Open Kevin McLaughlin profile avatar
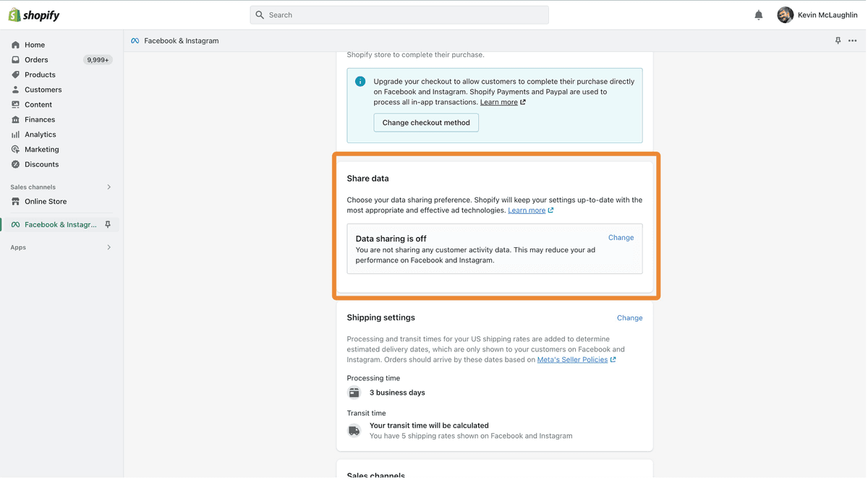Screen dimensions: 868x480 point(786,15)
